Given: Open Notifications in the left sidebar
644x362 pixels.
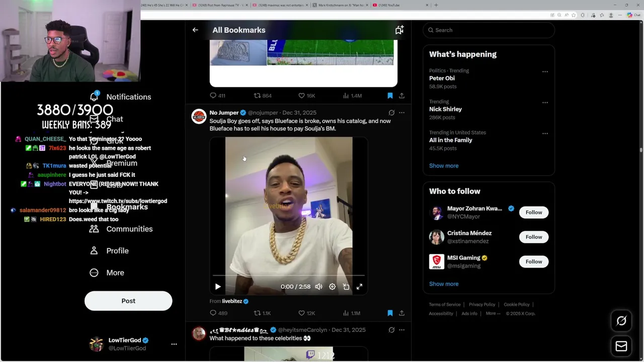Looking at the screenshot, I should point(120,97).
